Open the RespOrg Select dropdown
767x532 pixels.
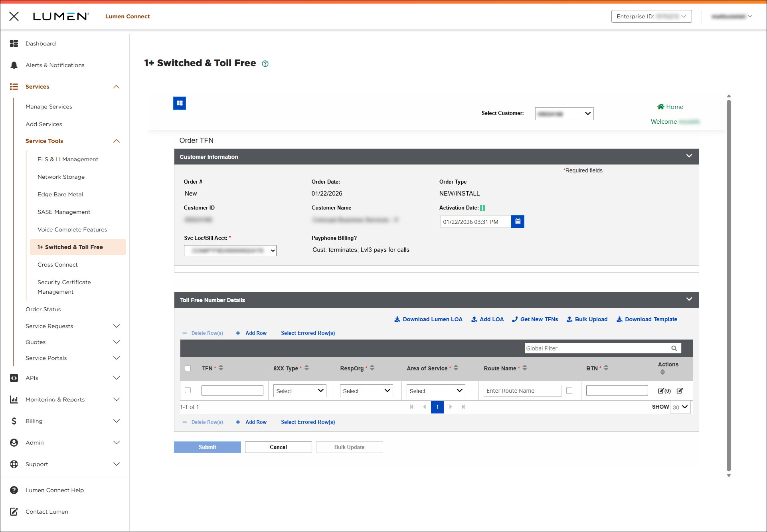click(x=366, y=391)
